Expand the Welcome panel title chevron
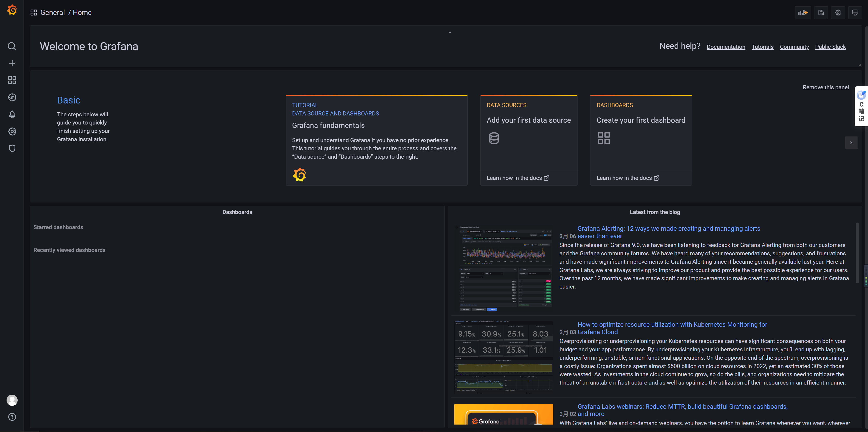Image resolution: width=868 pixels, height=432 pixels. tap(450, 32)
